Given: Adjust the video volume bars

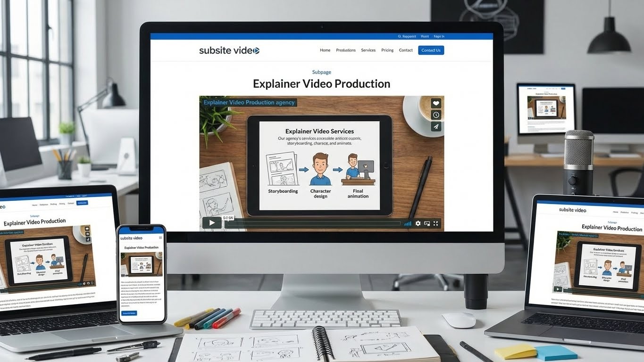Looking at the screenshot, I should (408, 223).
